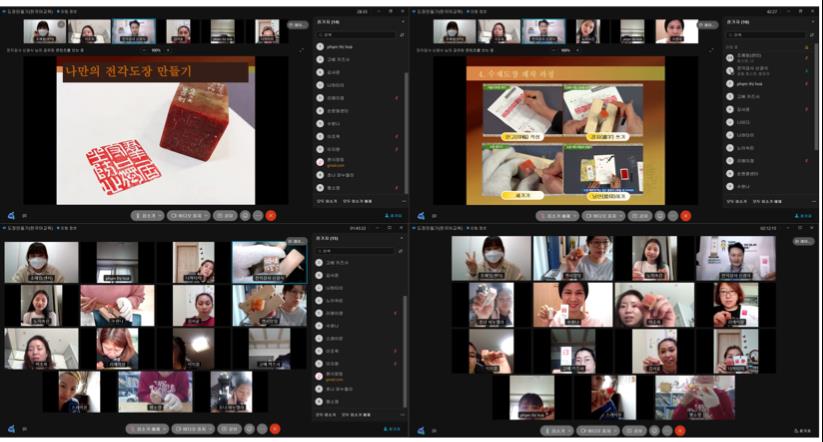Open camera options arrow in seal stamp slide window

[206, 216]
